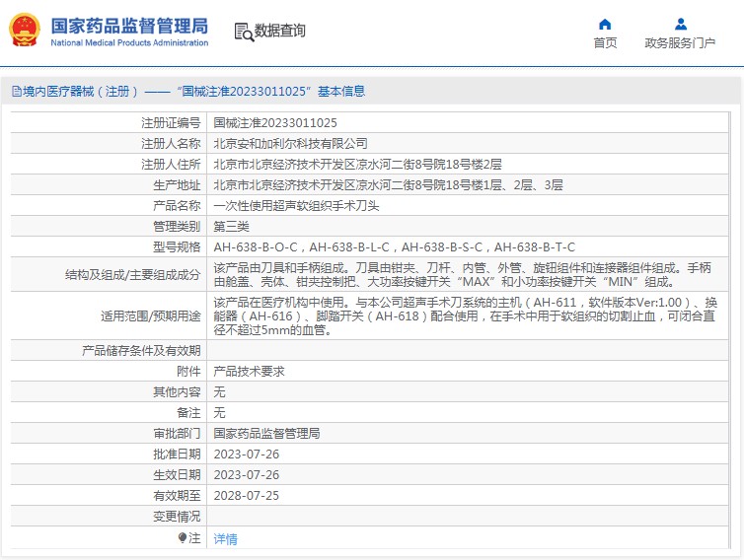Click the 产品储存条件及有效期 label
Viewport: 744px width, 560px height.
point(141,350)
